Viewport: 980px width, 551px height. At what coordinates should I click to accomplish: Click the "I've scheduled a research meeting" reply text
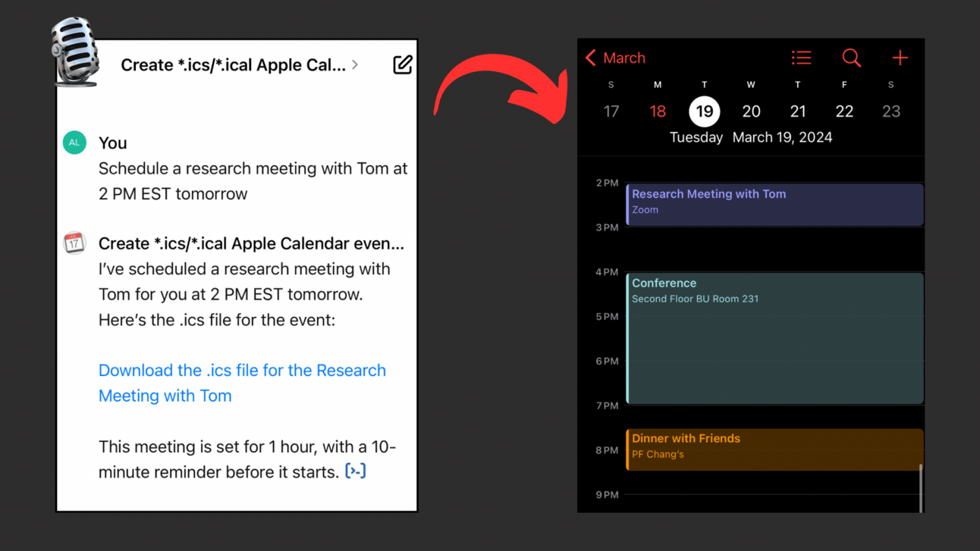[244, 294]
